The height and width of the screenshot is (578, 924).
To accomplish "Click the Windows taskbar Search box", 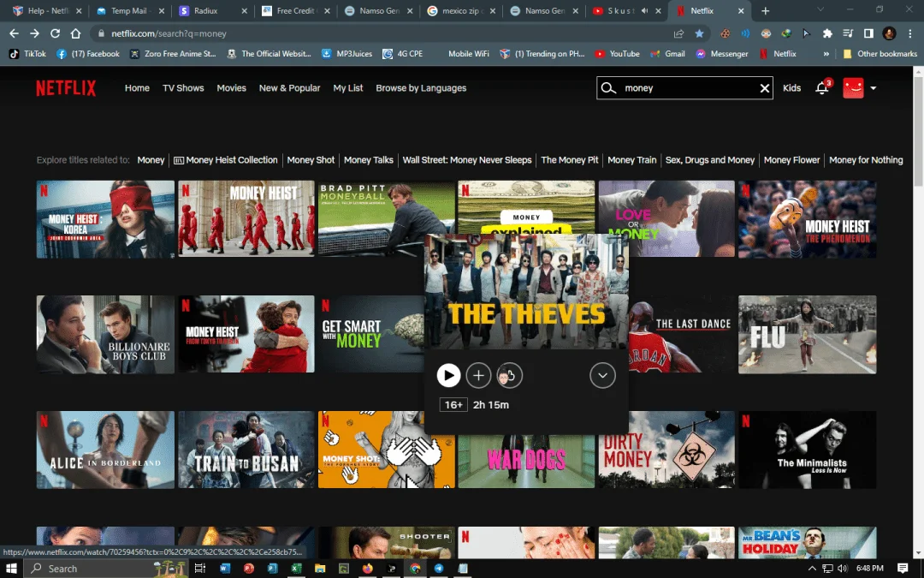I will [x=106, y=569].
